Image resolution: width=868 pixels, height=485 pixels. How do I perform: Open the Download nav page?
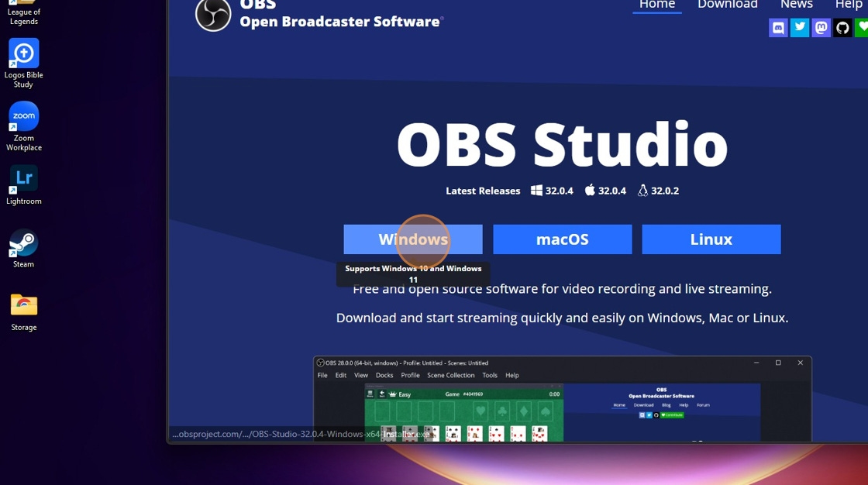pos(728,5)
